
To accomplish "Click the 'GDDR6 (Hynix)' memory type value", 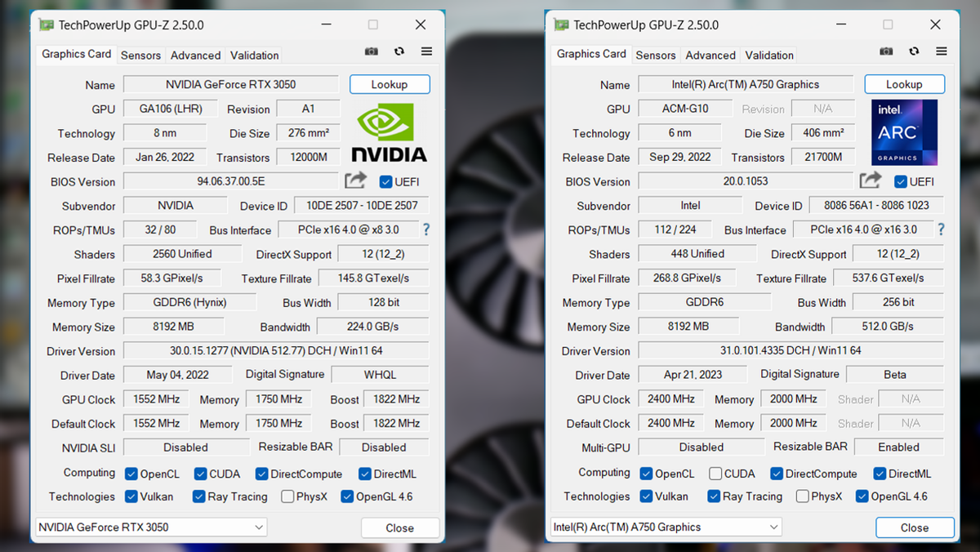I will (x=189, y=302).
